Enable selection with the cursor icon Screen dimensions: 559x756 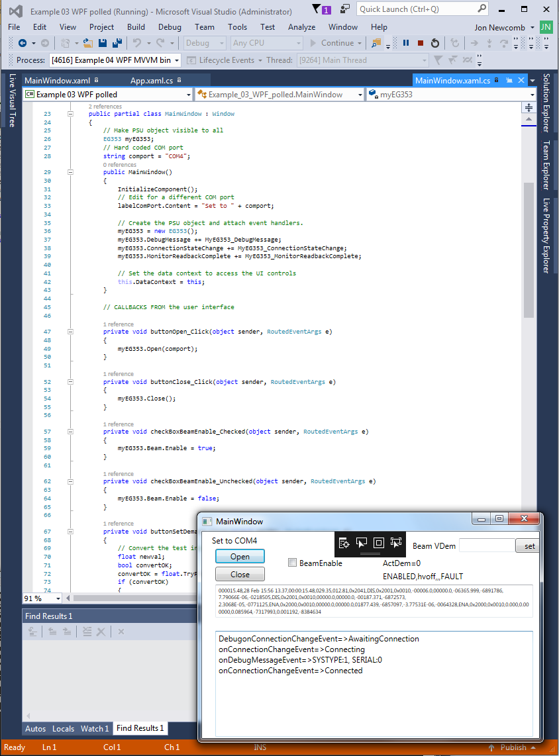tap(361, 543)
